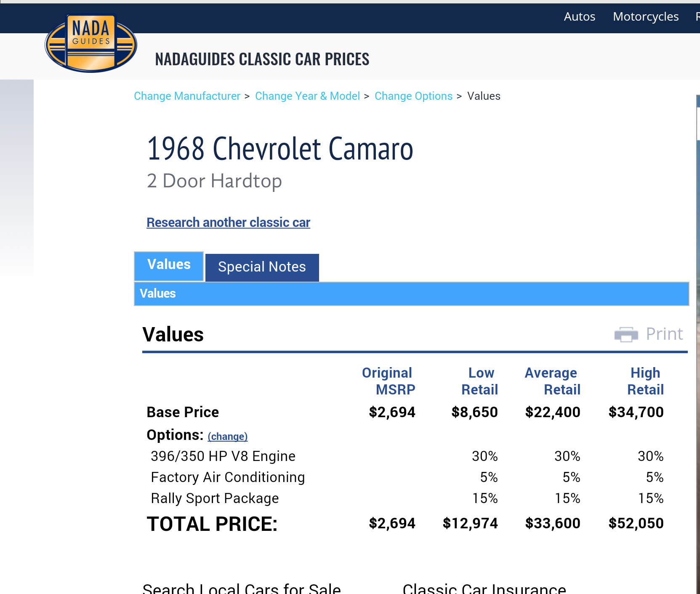Image resolution: width=700 pixels, height=594 pixels.
Task: Click the (change) link beside Options
Action: 227,437
